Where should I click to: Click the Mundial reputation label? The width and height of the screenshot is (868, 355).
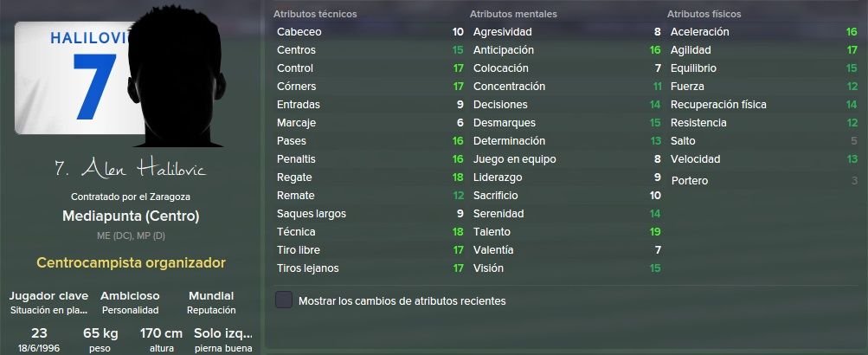tap(211, 296)
